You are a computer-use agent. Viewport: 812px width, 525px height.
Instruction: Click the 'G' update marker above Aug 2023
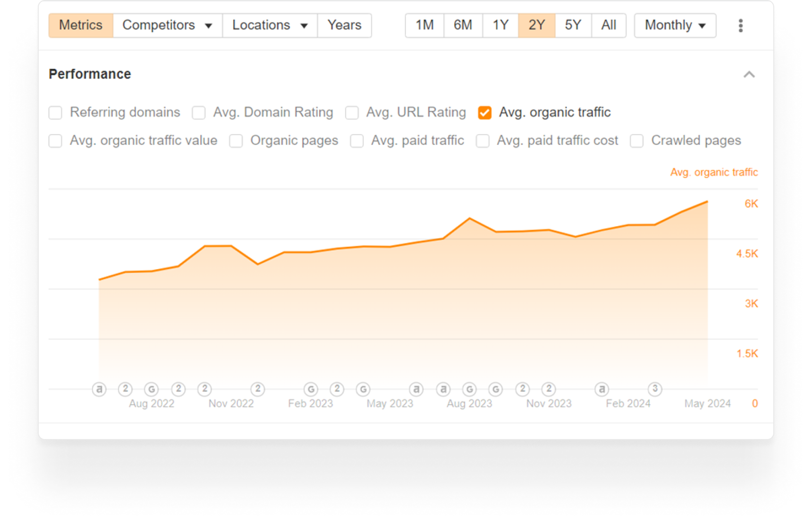[469, 390]
